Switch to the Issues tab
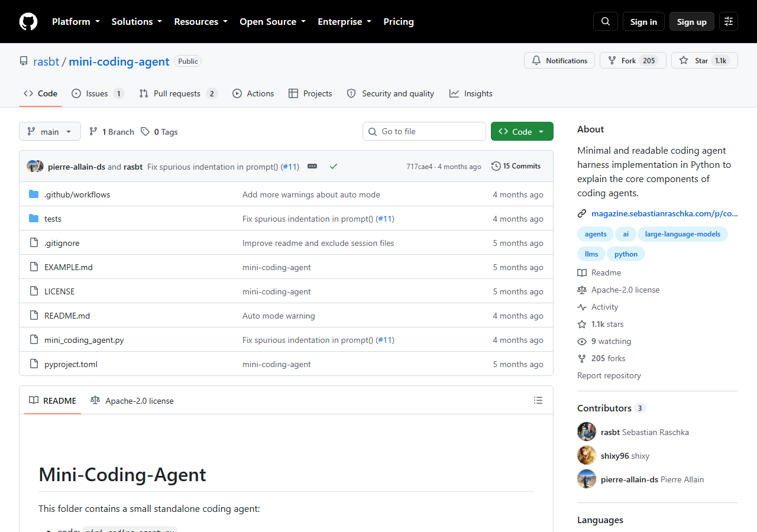757x532 pixels. point(98,93)
